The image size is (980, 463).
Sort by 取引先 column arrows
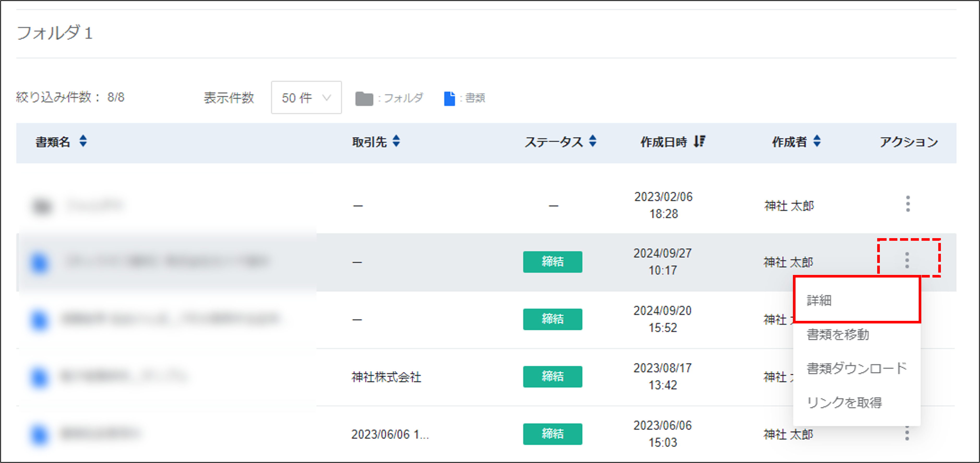396,141
